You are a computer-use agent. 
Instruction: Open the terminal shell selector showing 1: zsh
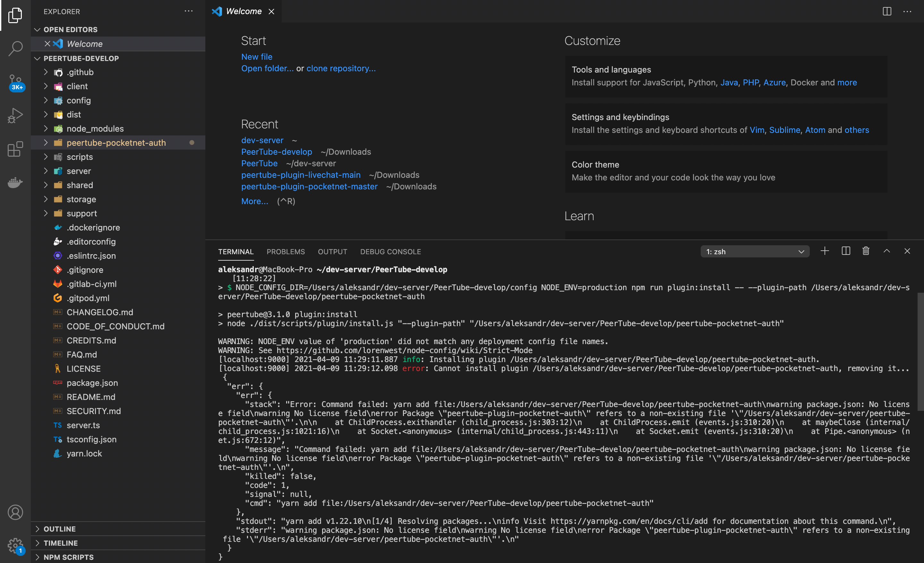point(755,251)
